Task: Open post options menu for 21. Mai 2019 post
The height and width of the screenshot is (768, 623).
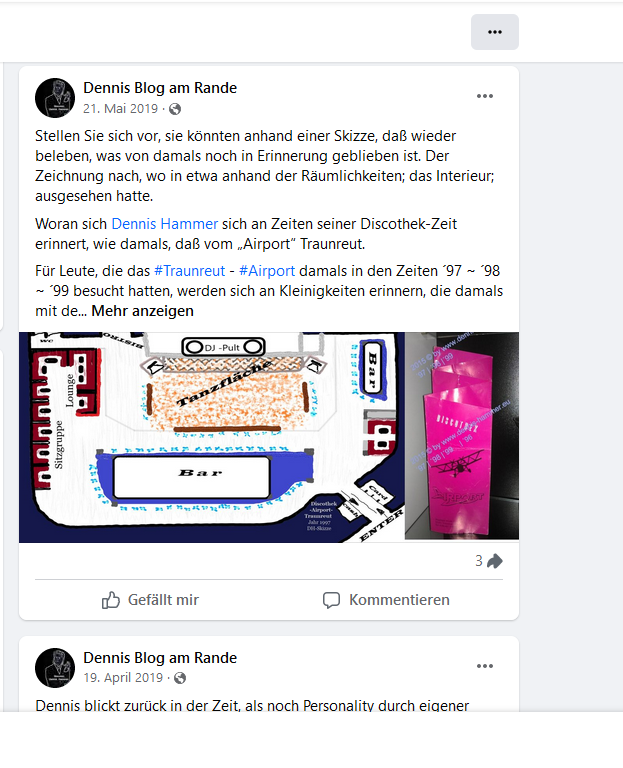Action: (485, 96)
